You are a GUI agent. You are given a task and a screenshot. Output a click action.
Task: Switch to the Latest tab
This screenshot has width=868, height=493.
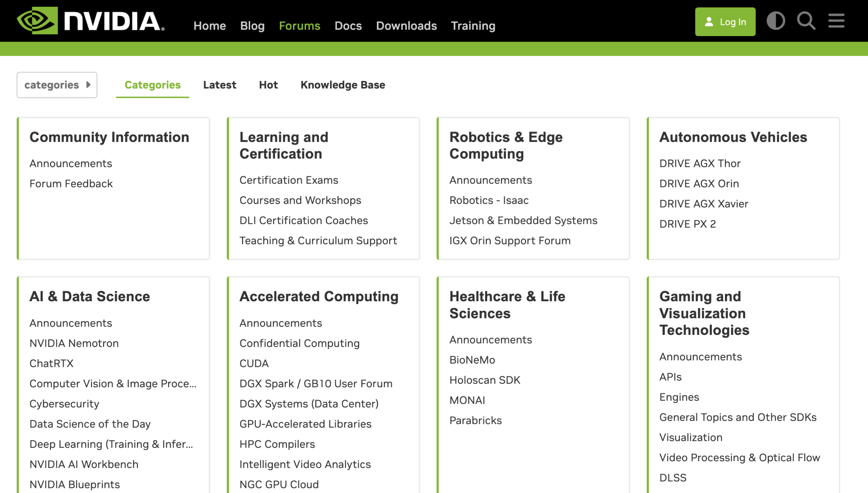click(x=219, y=85)
